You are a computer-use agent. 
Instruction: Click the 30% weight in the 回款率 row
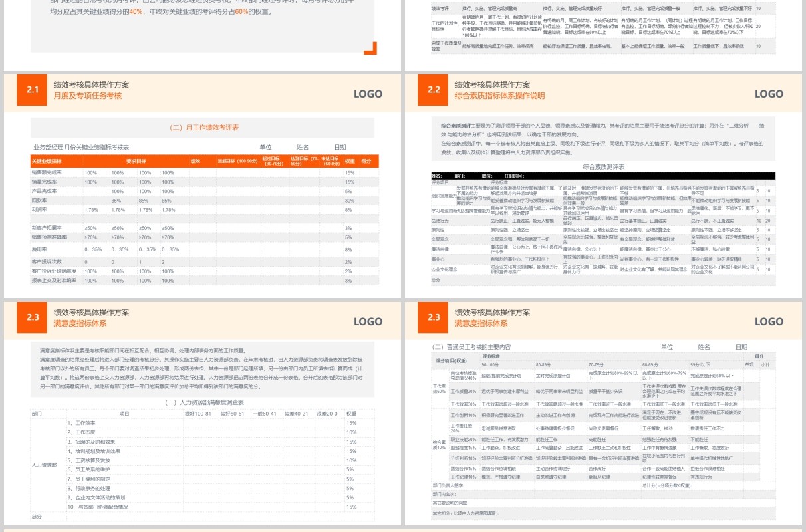coord(349,200)
